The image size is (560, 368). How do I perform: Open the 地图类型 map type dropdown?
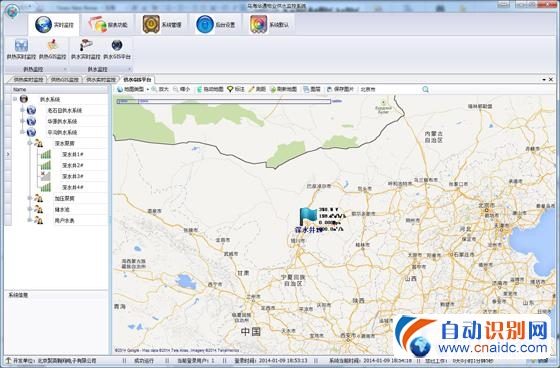(x=133, y=89)
